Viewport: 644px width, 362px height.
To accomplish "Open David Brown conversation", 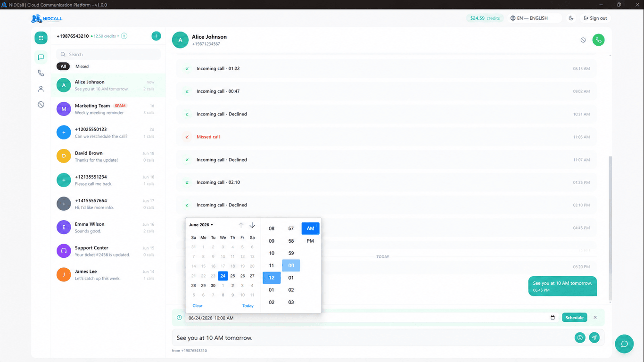I will point(108,156).
